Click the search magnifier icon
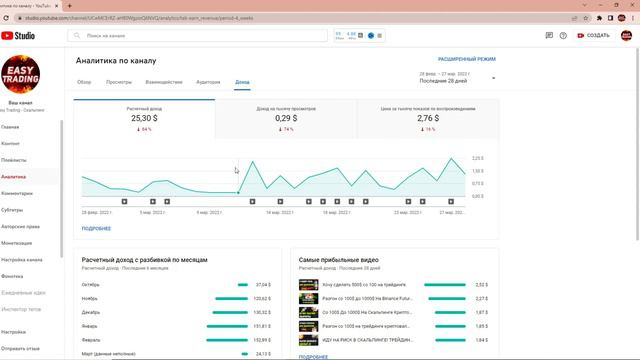Viewport: 640px width, 360px height. pyautogui.click(x=77, y=36)
